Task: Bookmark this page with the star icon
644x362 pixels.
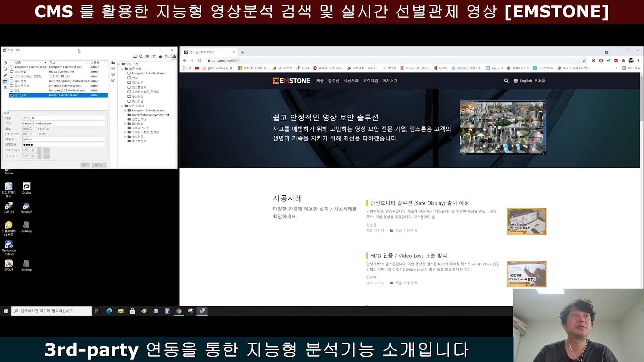Action: click(584, 61)
